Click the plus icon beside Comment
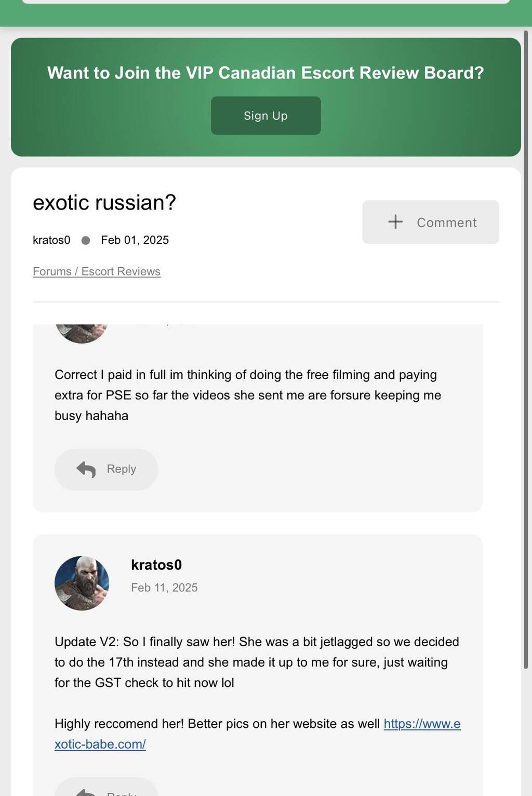This screenshot has height=796, width=532. click(x=395, y=222)
